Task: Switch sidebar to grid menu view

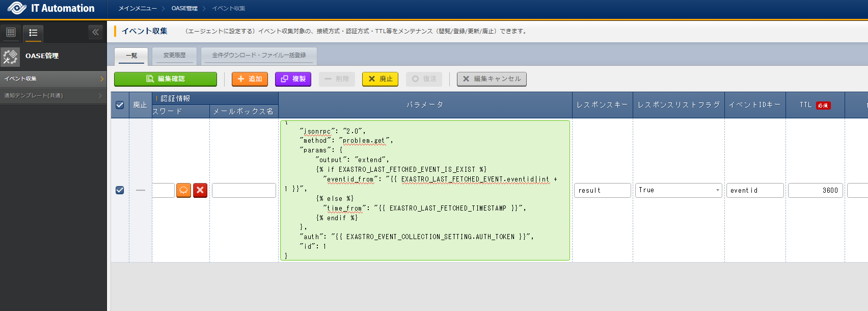Action: 11,33
